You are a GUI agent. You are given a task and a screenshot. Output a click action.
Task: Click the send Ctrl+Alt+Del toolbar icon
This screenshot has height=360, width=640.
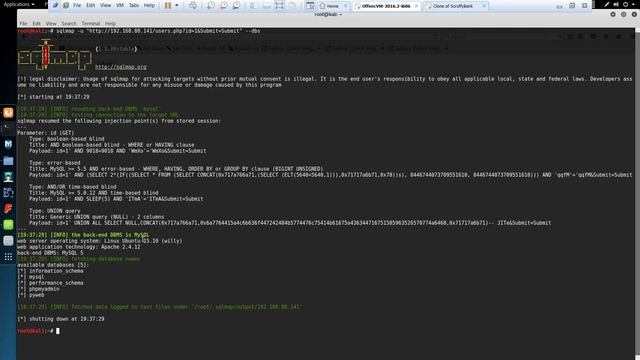click(193, 5)
